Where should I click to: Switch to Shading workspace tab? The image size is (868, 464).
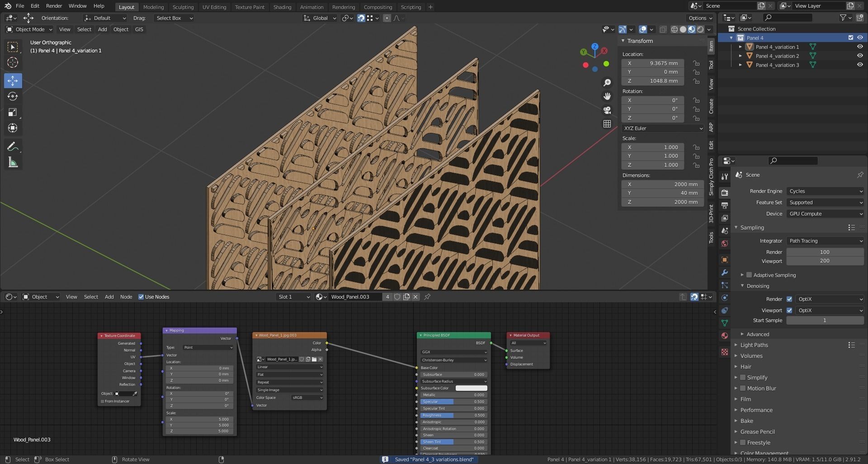click(282, 7)
